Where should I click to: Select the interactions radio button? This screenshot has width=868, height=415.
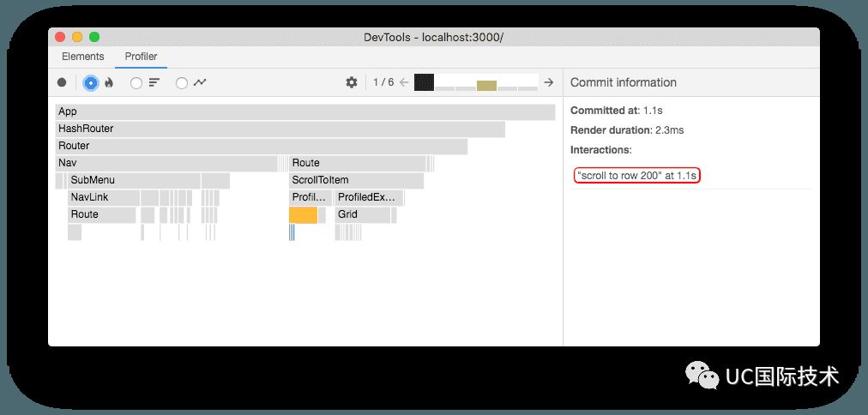pos(182,83)
